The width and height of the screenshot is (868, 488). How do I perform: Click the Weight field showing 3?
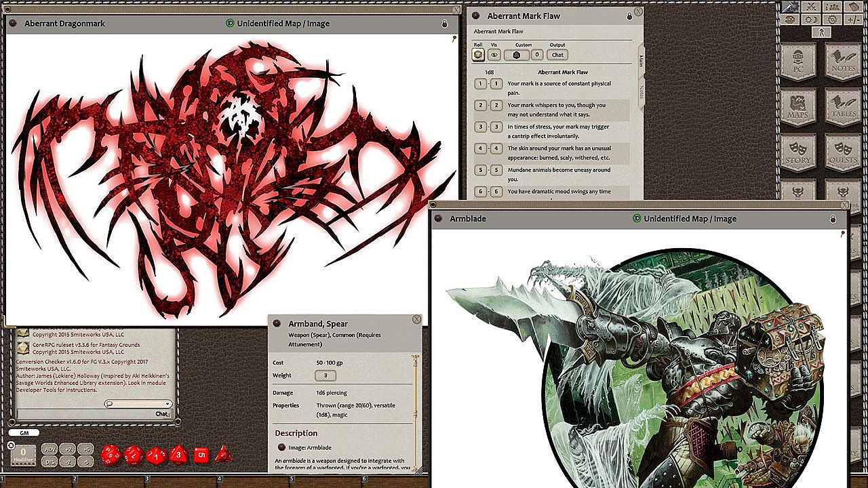click(325, 375)
